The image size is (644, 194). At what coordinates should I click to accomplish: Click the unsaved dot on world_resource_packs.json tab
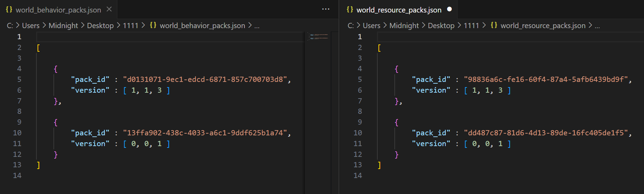[450, 9]
